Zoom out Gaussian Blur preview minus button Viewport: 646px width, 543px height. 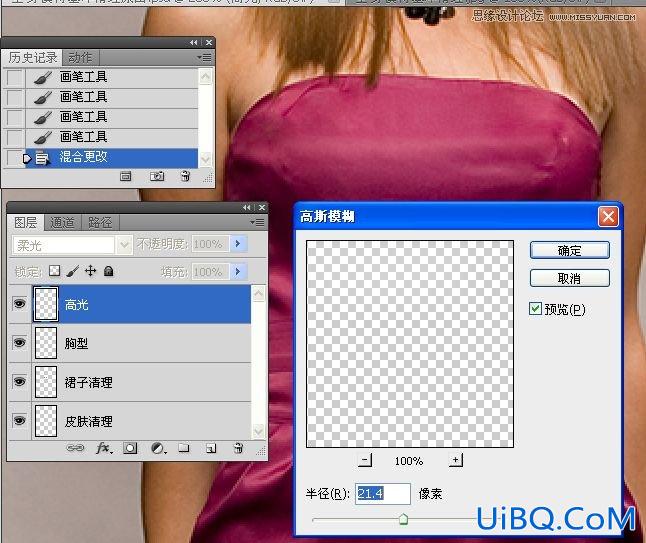point(365,460)
